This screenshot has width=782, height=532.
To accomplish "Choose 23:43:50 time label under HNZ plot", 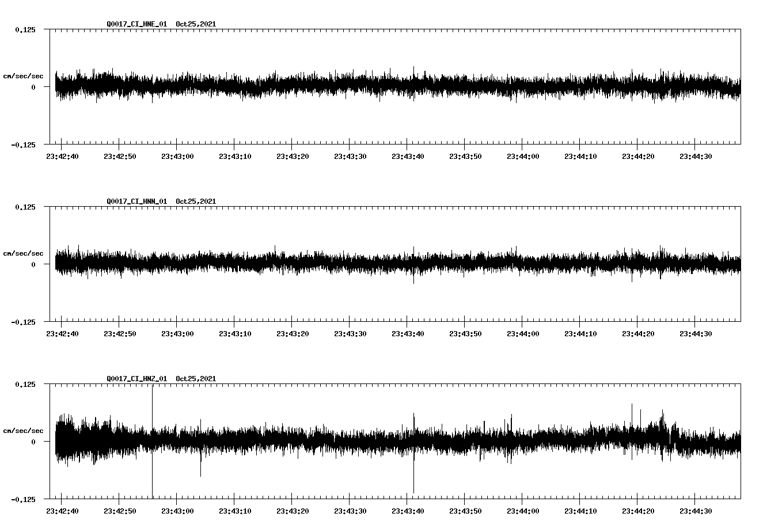I will click(465, 511).
